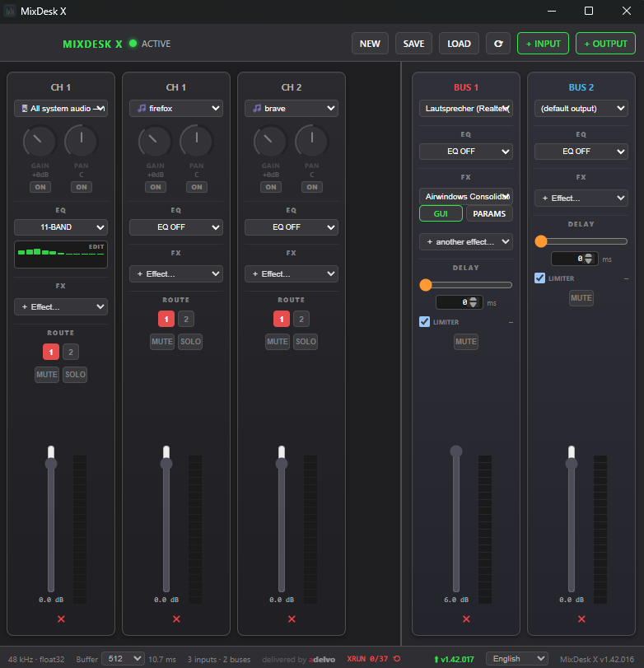Remove the brave channel with red X

pyautogui.click(x=292, y=619)
